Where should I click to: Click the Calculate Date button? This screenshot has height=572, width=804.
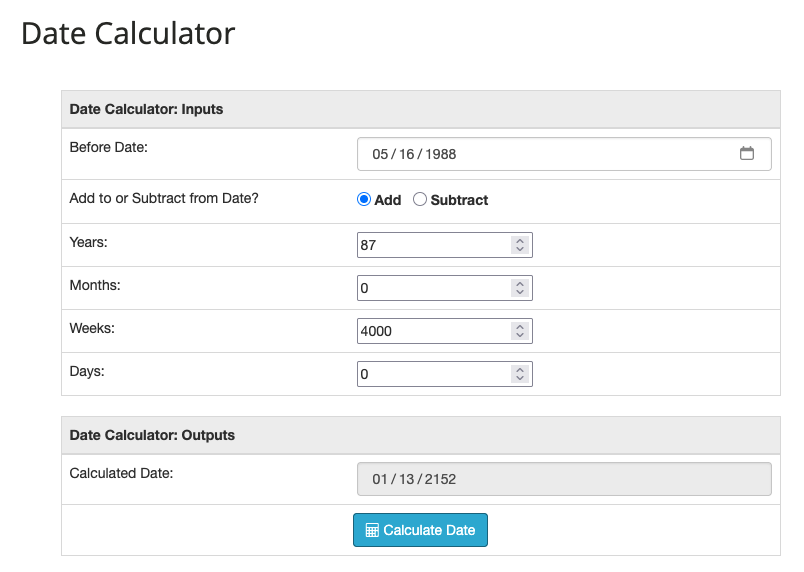420,530
